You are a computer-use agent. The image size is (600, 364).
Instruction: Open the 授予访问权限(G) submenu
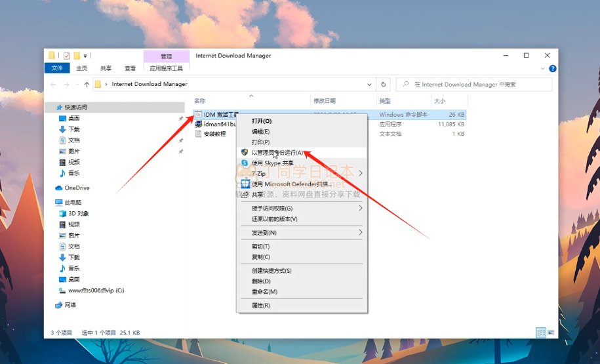[302, 208]
